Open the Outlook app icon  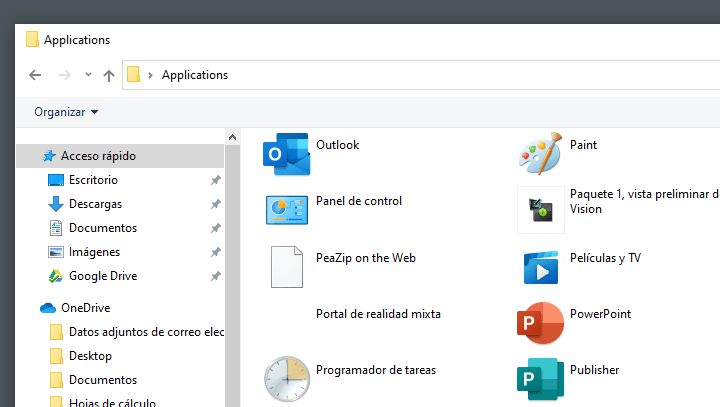click(x=287, y=154)
